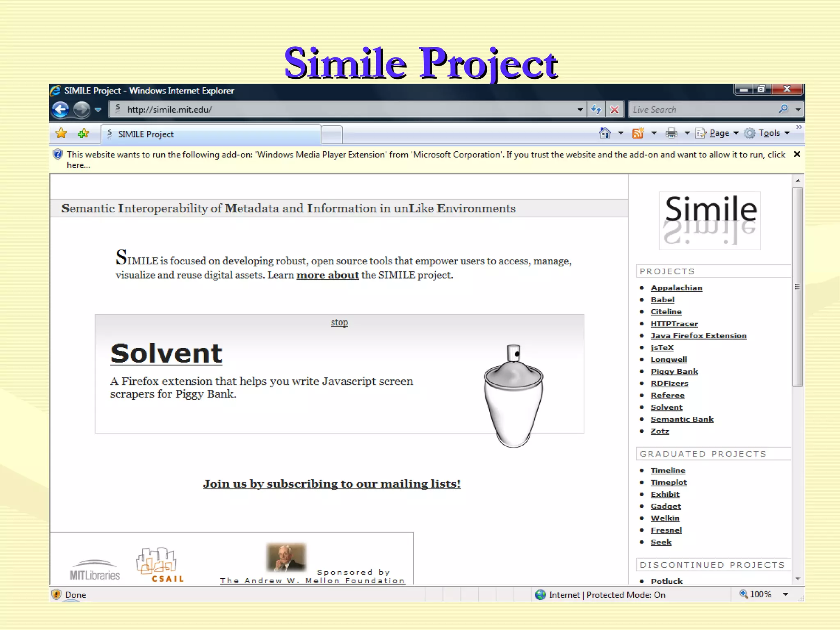Open the Fresnel graduated project link
This screenshot has height=630, width=840.
pyautogui.click(x=666, y=530)
